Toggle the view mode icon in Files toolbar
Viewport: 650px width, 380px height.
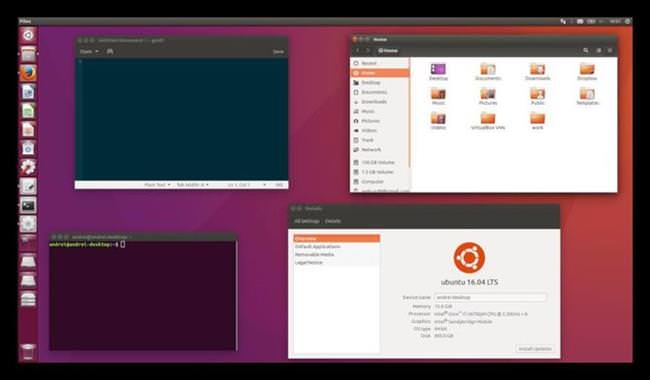(599, 51)
